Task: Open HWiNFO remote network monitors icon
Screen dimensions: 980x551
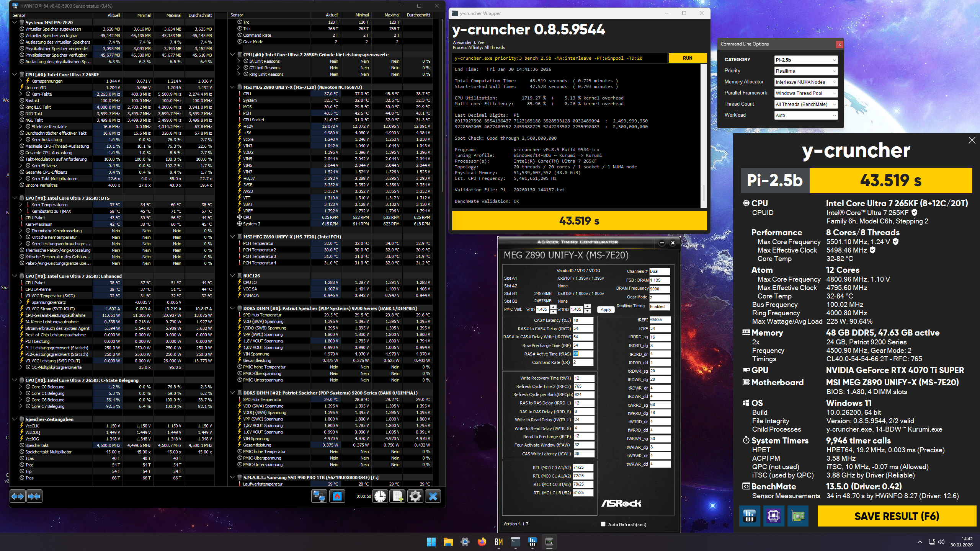Action: pyautogui.click(x=319, y=496)
